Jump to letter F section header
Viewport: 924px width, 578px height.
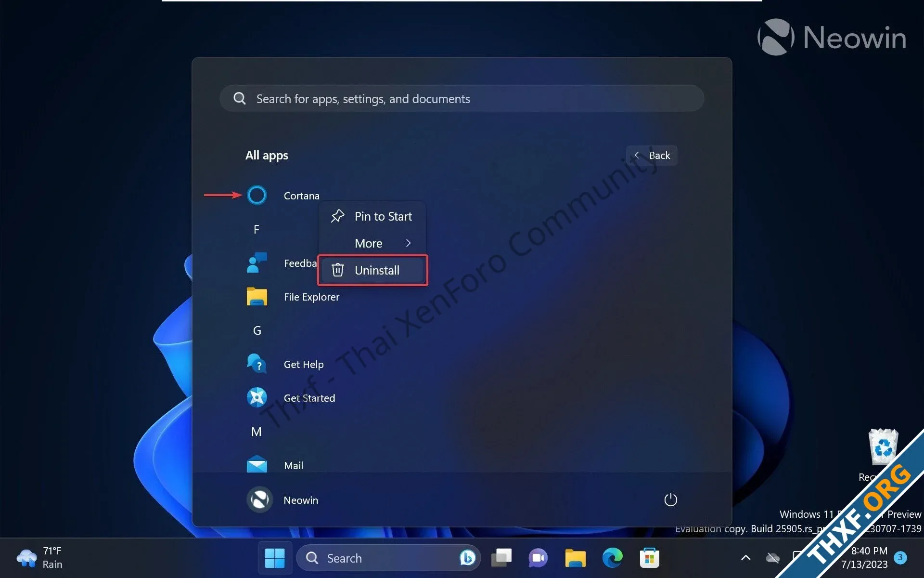click(x=257, y=229)
